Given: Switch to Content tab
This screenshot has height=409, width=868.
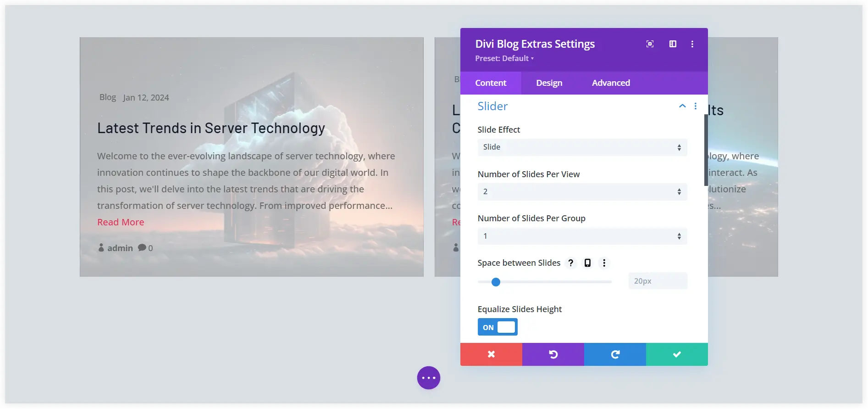Looking at the screenshot, I should click(491, 83).
